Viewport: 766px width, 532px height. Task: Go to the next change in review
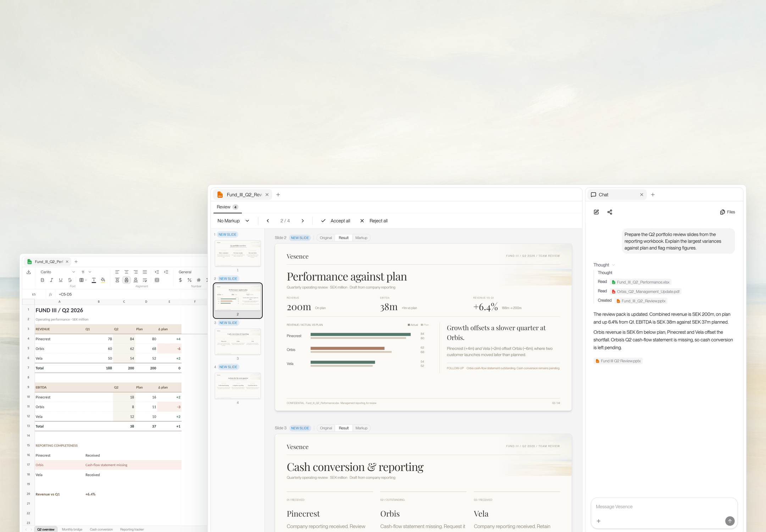click(x=302, y=221)
